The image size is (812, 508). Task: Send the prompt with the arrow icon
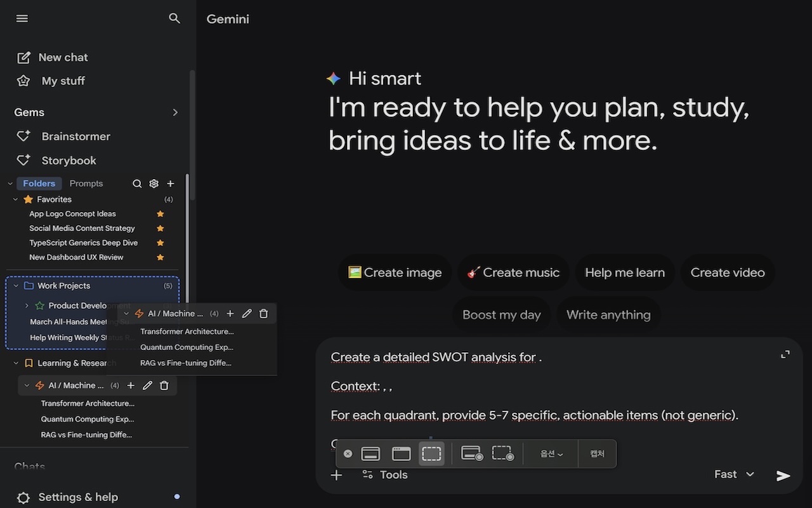point(783,476)
